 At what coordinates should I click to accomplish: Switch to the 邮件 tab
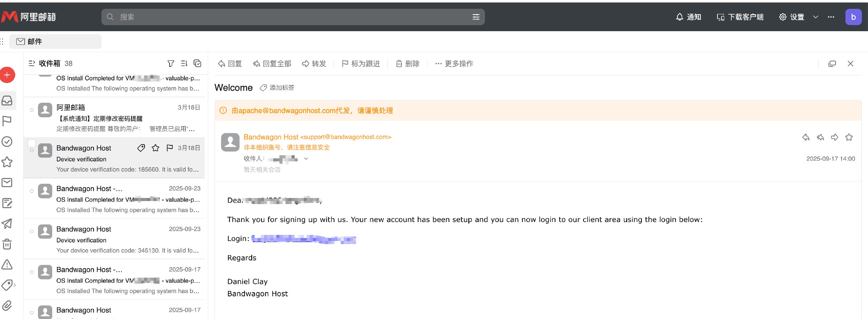coord(55,41)
